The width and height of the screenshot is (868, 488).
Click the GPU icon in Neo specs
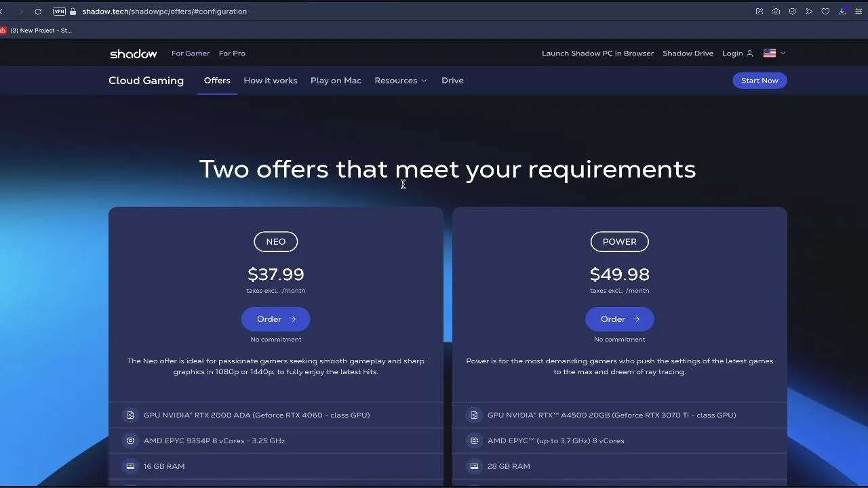pos(130,415)
